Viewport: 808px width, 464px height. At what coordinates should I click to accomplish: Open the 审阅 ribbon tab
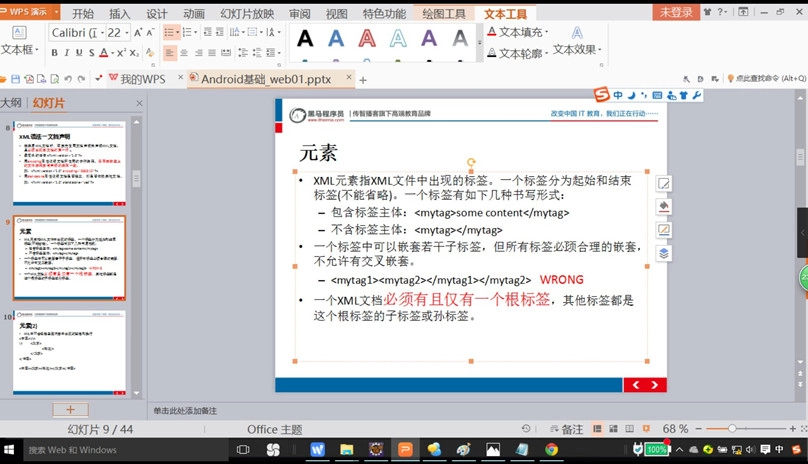click(x=300, y=13)
